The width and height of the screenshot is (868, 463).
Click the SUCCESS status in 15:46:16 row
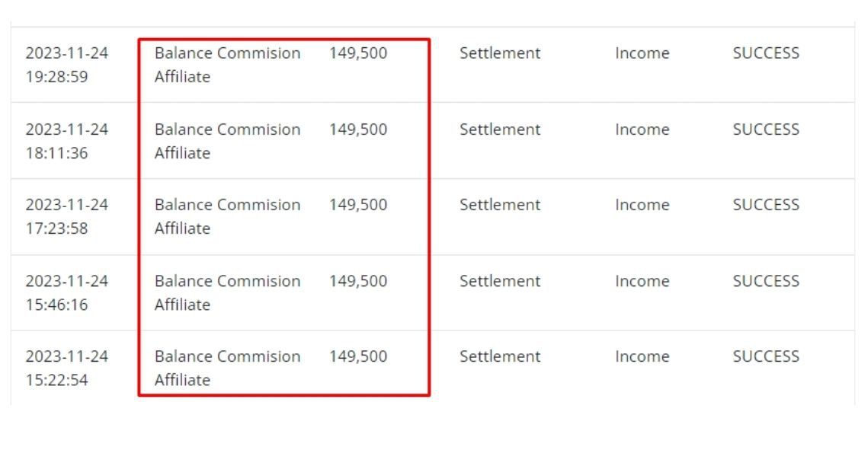pos(766,281)
